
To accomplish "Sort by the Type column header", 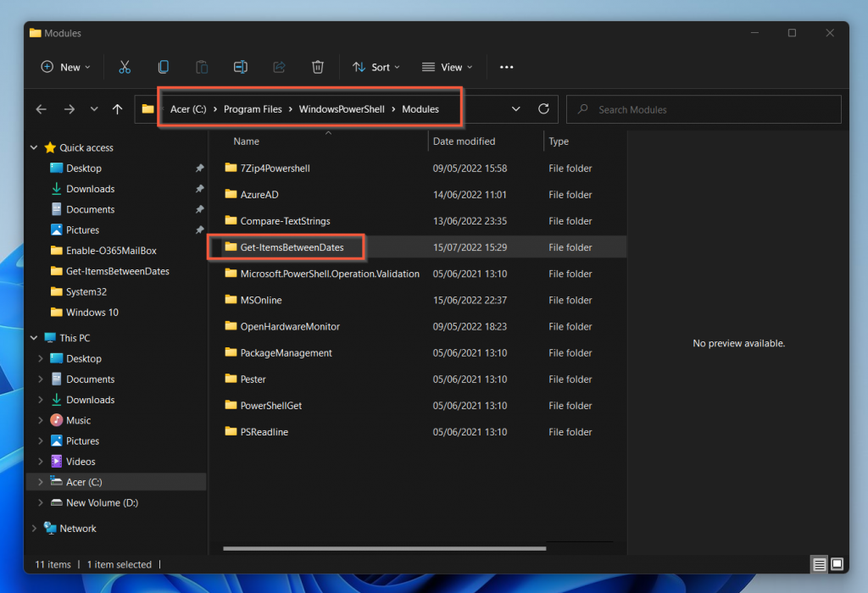I will click(559, 141).
